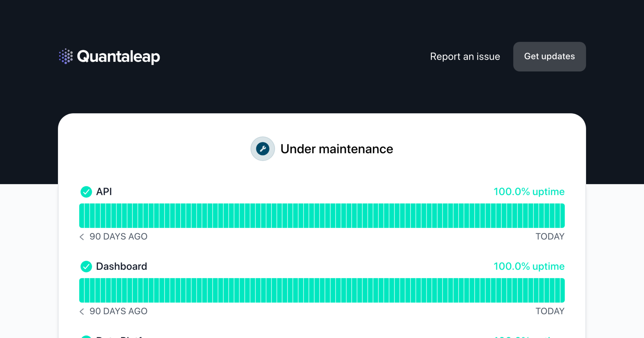Go back earlier using API's left chevron
The image size is (644, 338).
tap(82, 237)
